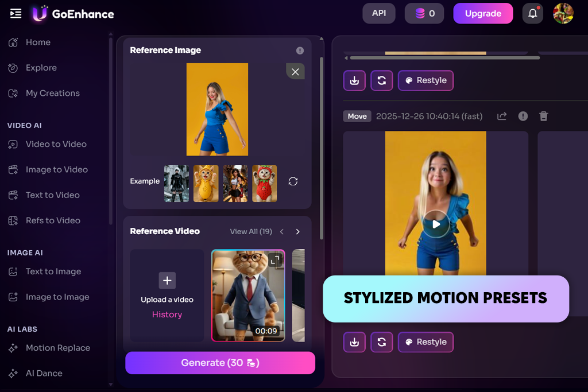Expand the cat video preview
Screen dimensions: 588x392
coord(275,260)
